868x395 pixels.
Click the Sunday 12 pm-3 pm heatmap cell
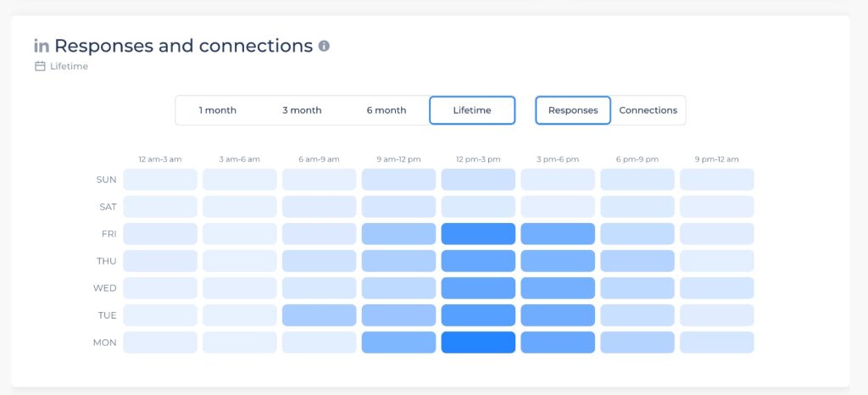click(x=478, y=179)
